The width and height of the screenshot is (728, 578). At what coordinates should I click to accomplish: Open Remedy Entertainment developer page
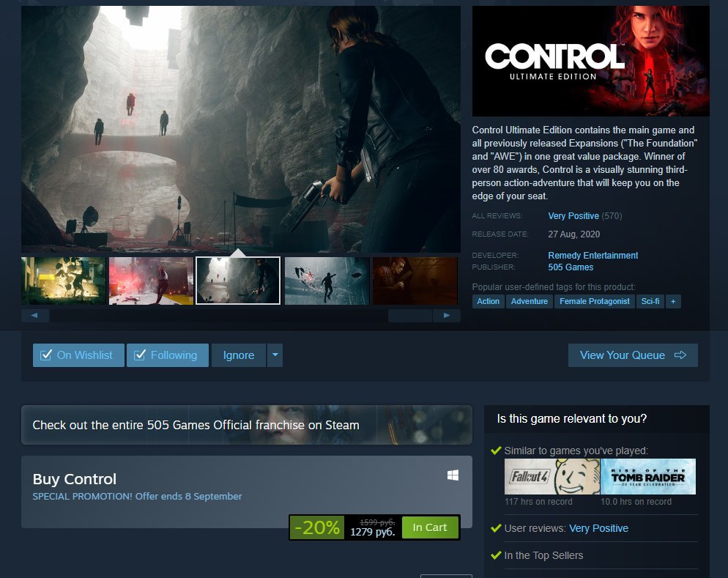(x=593, y=256)
